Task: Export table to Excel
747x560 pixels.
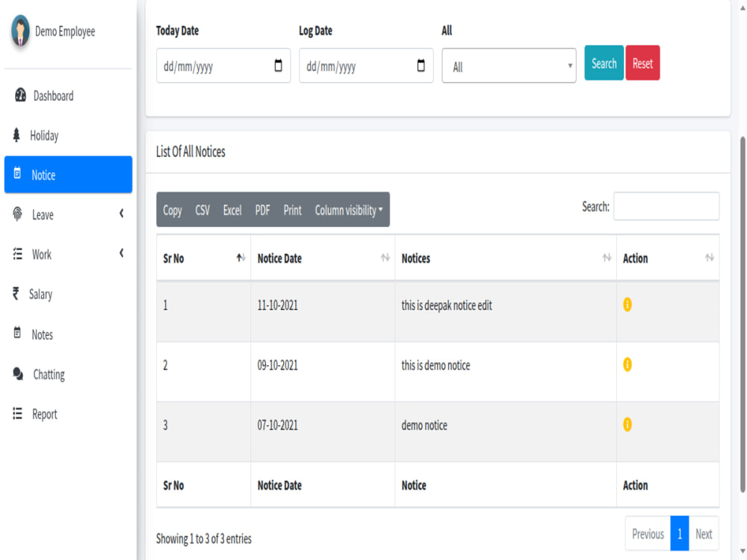Action: pyautogui.click(x=232, y=210)
